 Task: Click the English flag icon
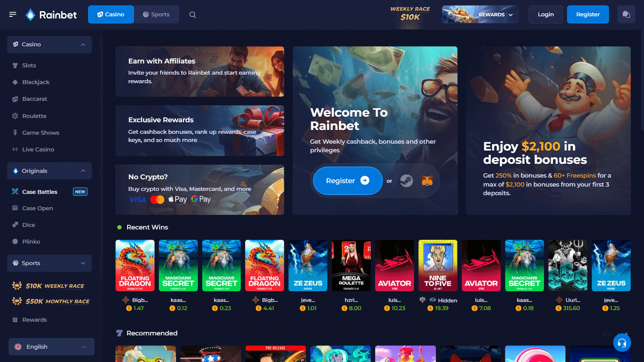coord(18,347)
